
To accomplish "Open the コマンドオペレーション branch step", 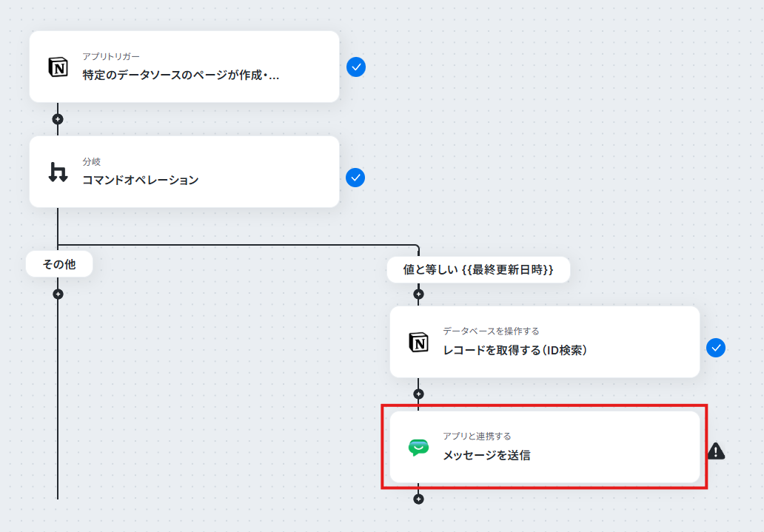I will [184, 172].
